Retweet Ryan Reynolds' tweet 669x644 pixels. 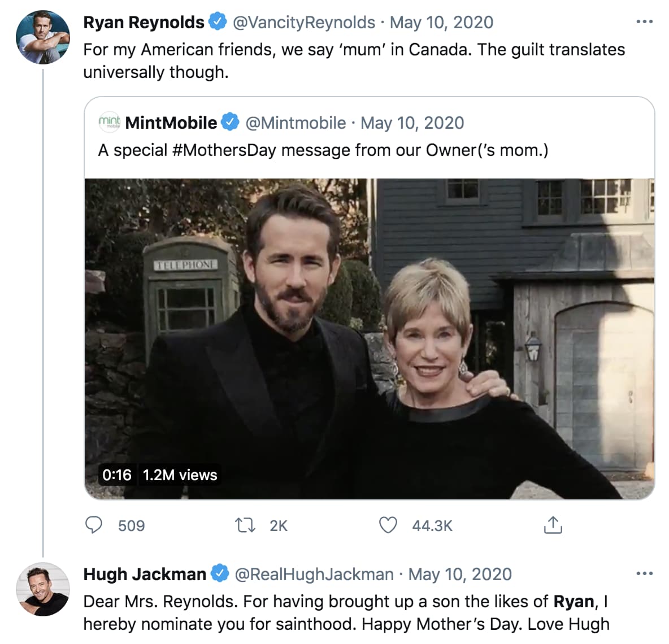[245, 525]
